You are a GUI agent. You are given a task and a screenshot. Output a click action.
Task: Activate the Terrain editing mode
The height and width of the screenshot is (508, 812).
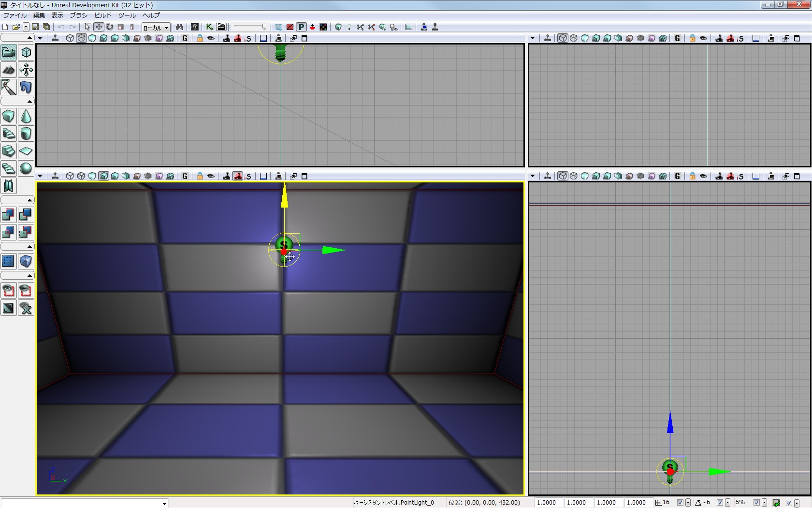9,70
